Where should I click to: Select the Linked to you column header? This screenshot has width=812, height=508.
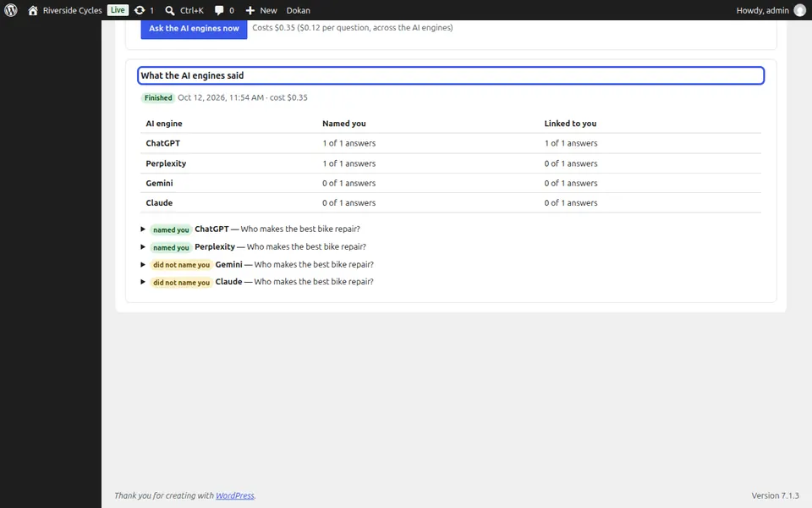tap(570, 124)
